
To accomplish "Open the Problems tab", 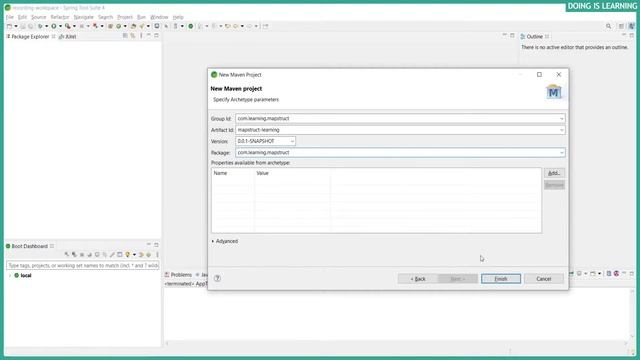I will coord(178,275).
